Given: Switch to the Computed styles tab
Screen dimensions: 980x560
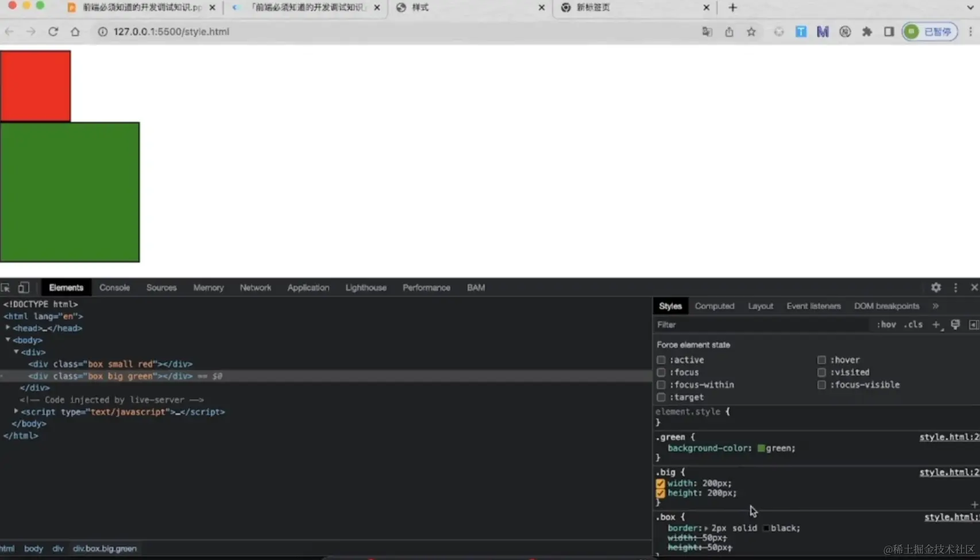Looking at the screenshot, I should (x=715, y=306).
